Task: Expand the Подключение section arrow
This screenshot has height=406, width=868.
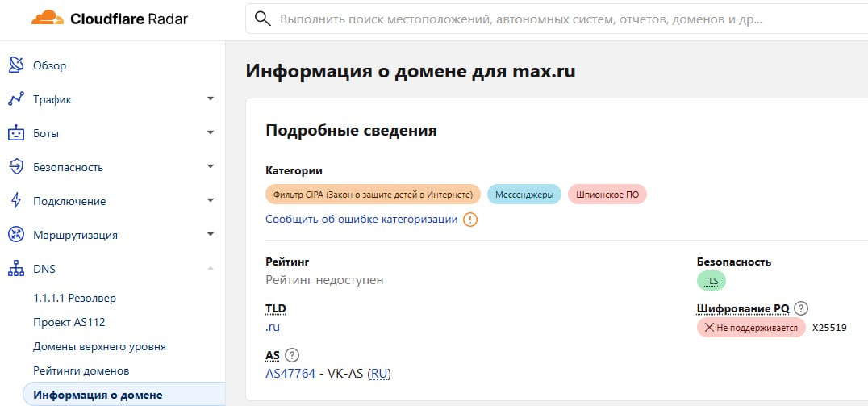Action: tap(211, 201)
